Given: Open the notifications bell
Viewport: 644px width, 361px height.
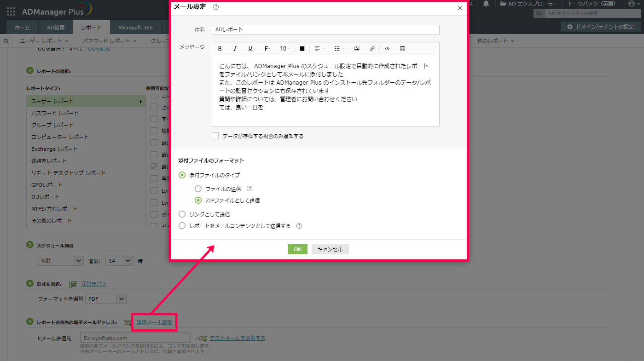Looking at the screenshot, I should coord(486,4).
